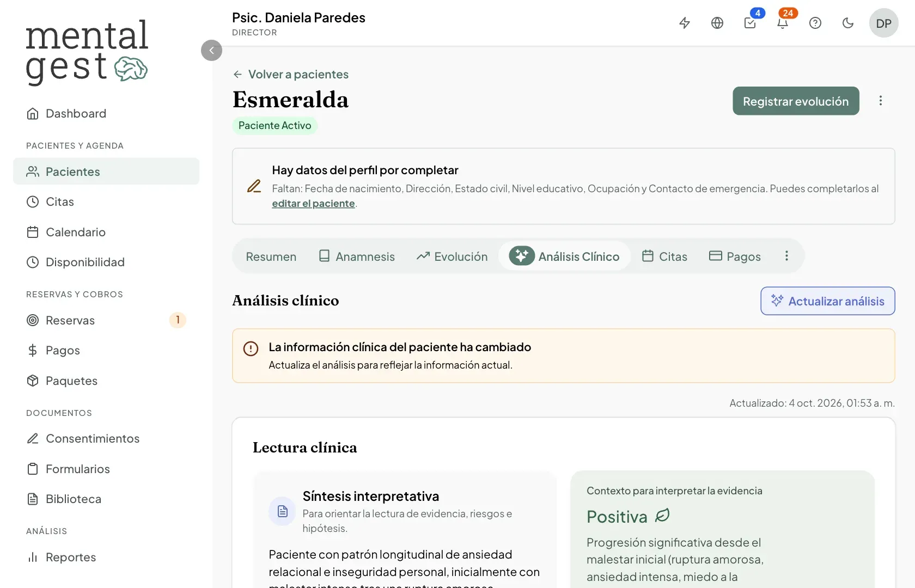915x588 pixels.
Task: Open Consentimientos in the sidebar
Action: 106,438
